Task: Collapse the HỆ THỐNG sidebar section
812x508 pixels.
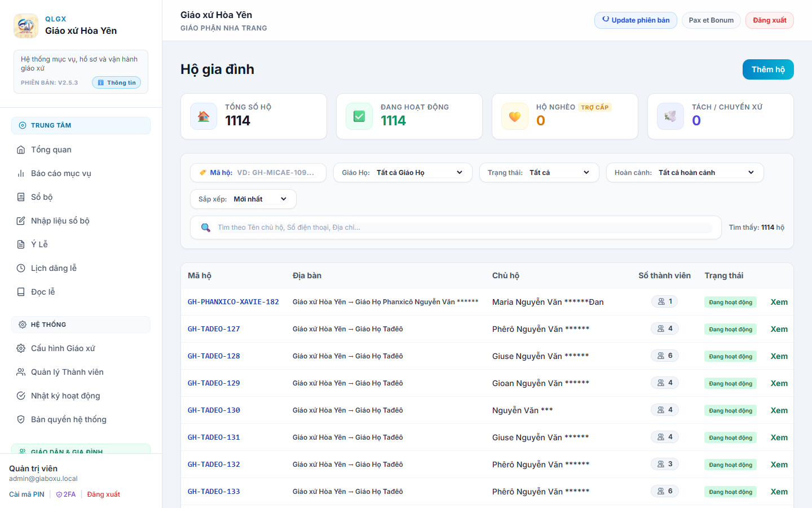Action: (x=81, y=325)
